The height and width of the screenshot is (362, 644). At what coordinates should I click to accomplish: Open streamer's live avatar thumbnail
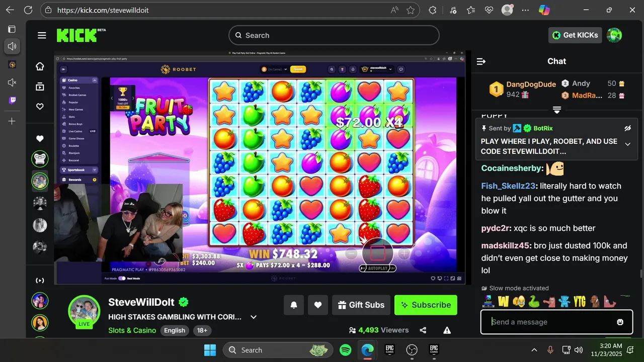pos(84,312)
